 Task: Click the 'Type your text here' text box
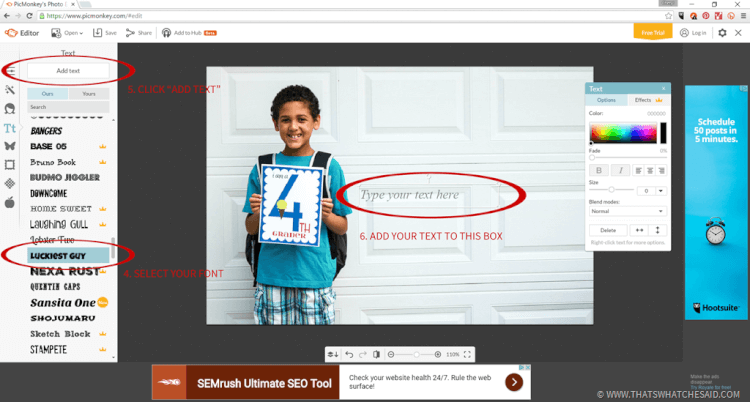coord(429,195)
